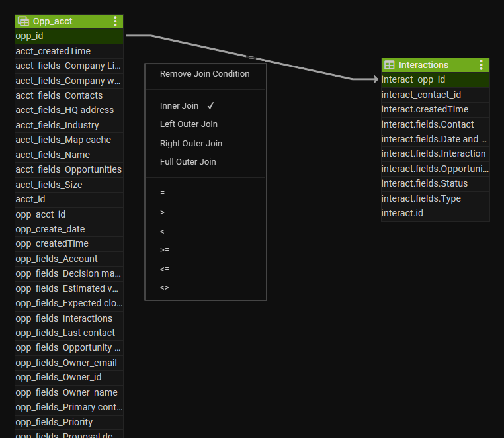Screen dimensions: 504x438
Task: Open the Interactions table kebab menu
Action: point(482,65)
